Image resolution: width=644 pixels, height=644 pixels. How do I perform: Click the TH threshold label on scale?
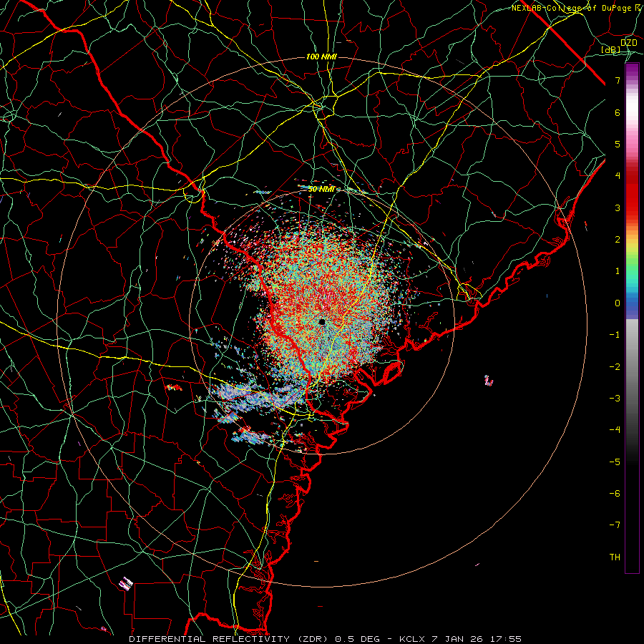(615, 557)
